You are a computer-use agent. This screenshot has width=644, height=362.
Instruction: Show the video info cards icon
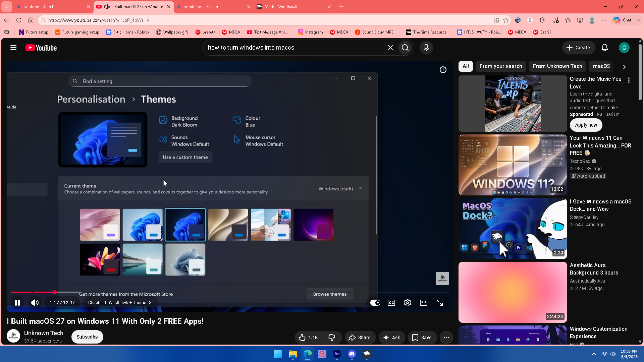[443, 70]
